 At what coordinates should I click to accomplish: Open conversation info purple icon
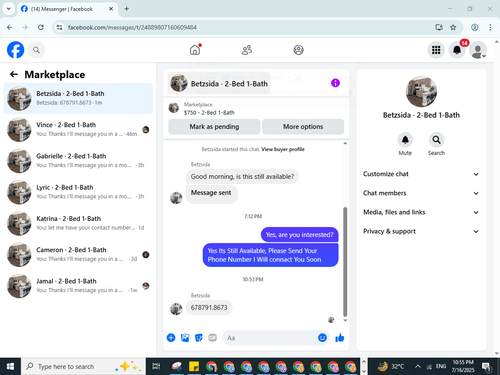[335, 83]
